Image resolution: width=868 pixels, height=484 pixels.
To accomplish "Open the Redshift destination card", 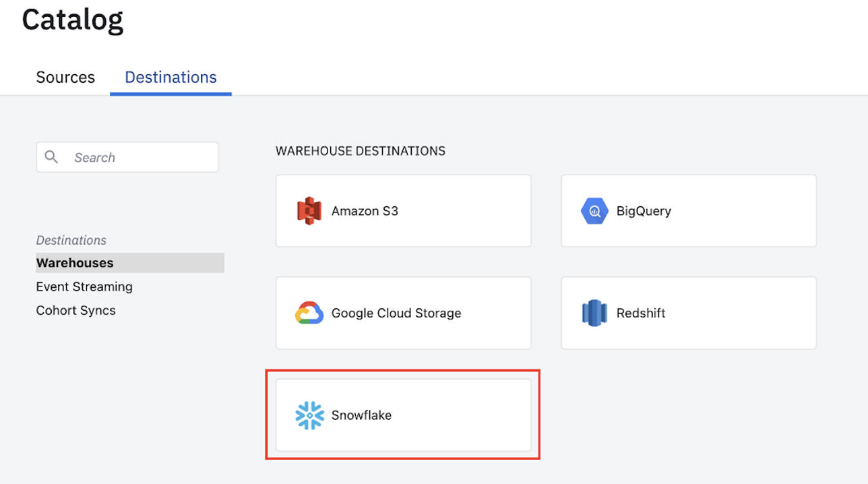I will click(689, 313).
